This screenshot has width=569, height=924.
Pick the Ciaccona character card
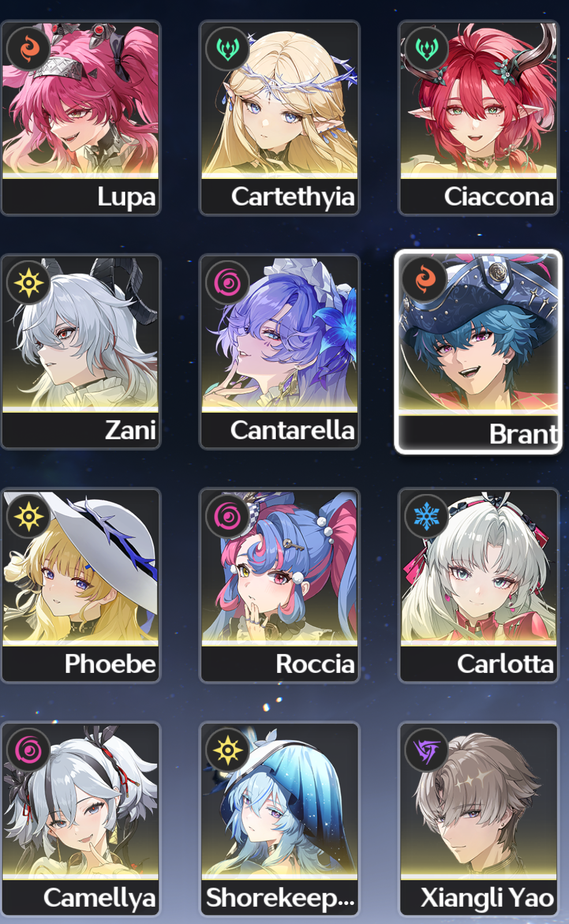478,118
